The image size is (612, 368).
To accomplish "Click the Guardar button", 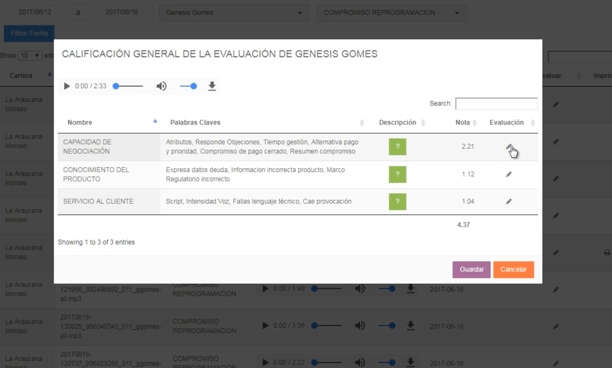I will coord(471,270).
